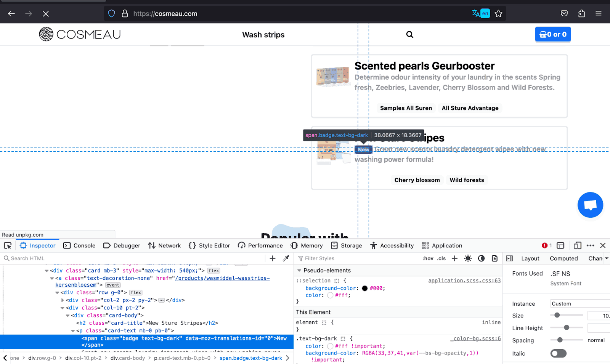The image size is (610, 364).
Task: Open the _color-bg.scss:6 source link
Action: tap(475, 338)
